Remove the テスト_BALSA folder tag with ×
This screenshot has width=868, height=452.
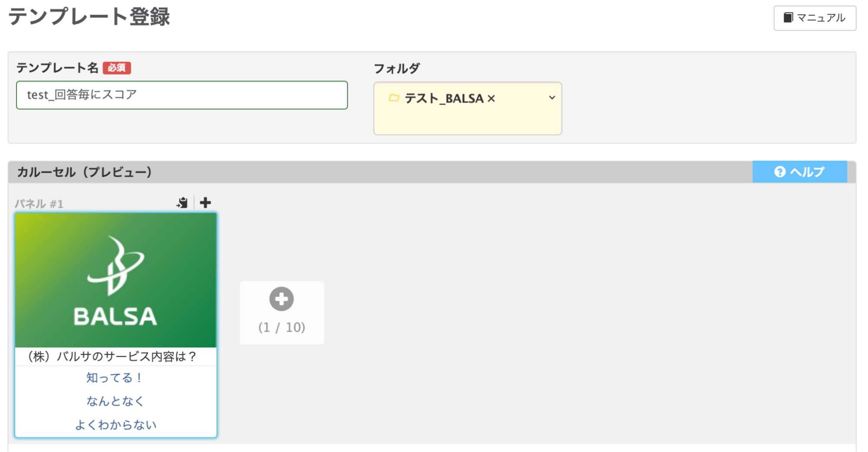[x=492, y=99]
